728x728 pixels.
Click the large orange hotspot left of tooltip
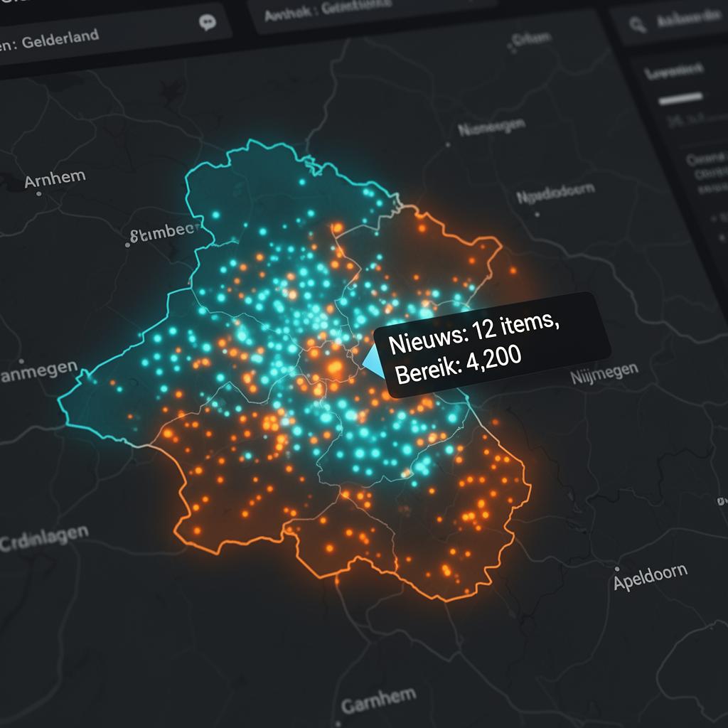[x=334, y=367]
